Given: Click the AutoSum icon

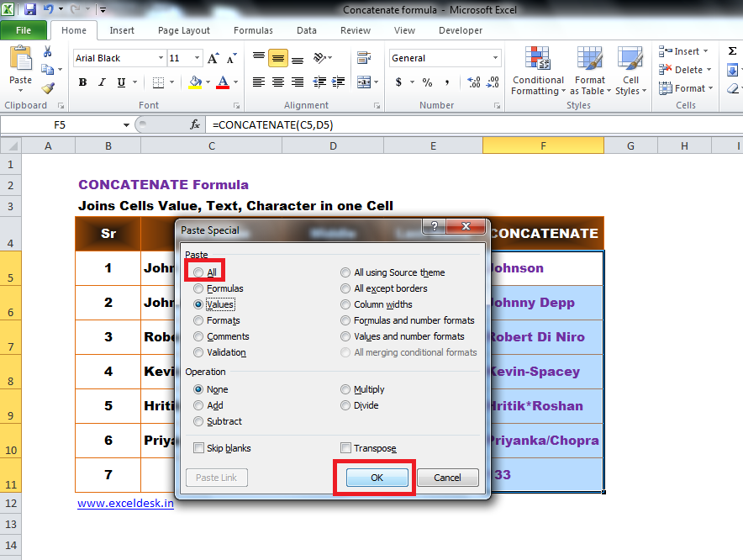Looking at the screenshot, I should [731, 52].
